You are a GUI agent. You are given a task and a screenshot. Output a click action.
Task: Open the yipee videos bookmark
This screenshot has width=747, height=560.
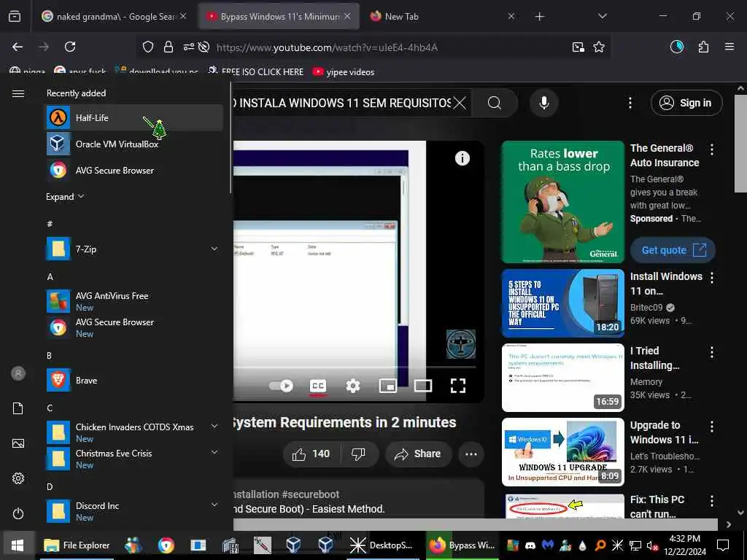[344, 72]
